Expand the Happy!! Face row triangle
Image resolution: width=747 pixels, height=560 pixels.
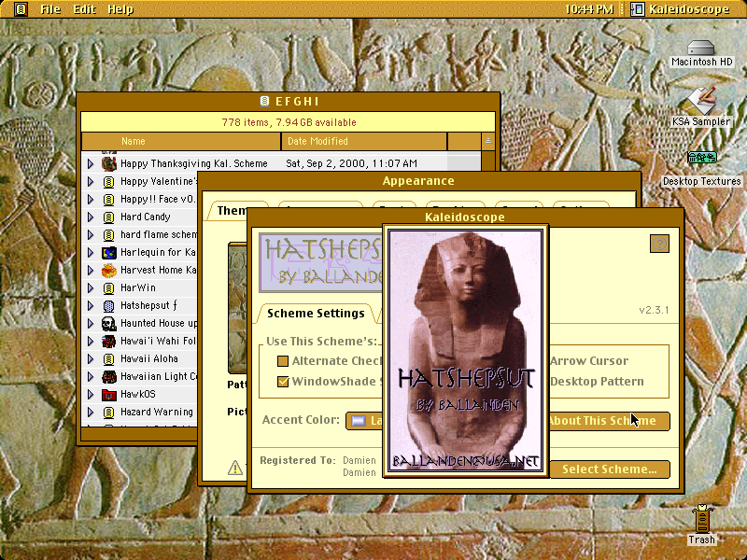tap(91, 199)
